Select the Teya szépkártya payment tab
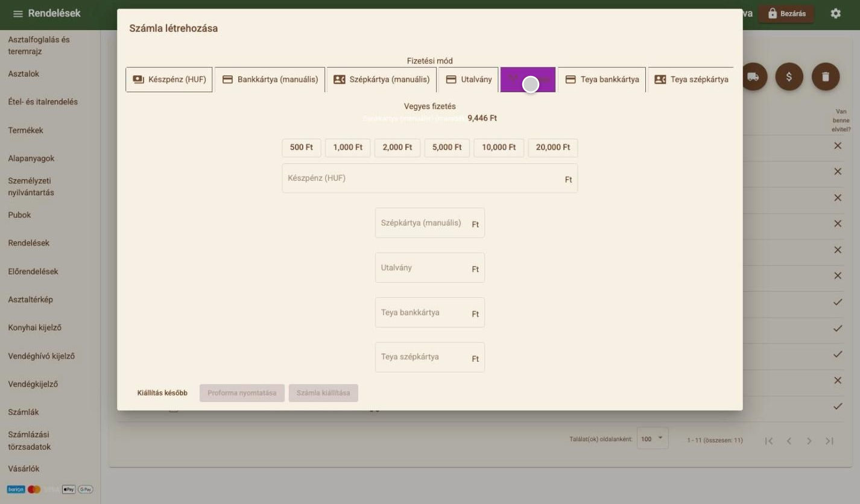The image size is (860, 504). 691,80
